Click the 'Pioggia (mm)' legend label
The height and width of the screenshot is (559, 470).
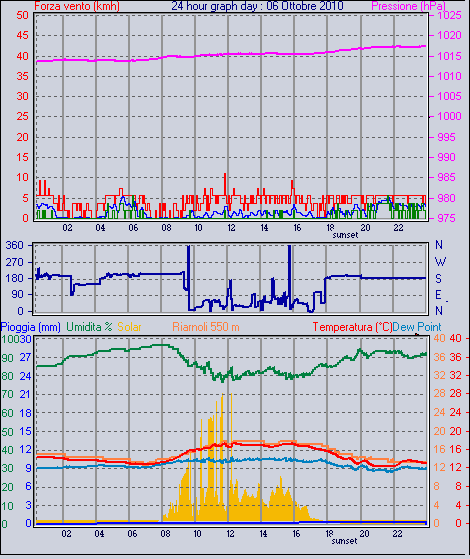(x=31, y=327)
